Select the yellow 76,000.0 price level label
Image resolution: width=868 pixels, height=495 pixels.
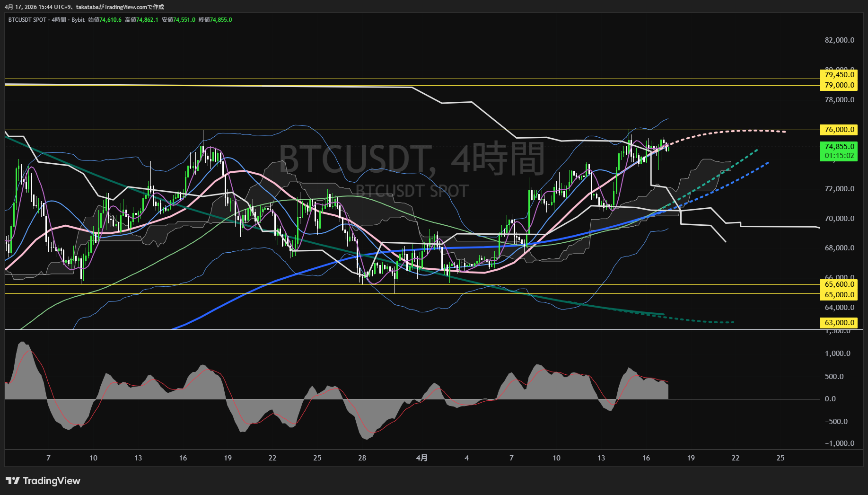(x=838, y=130)
